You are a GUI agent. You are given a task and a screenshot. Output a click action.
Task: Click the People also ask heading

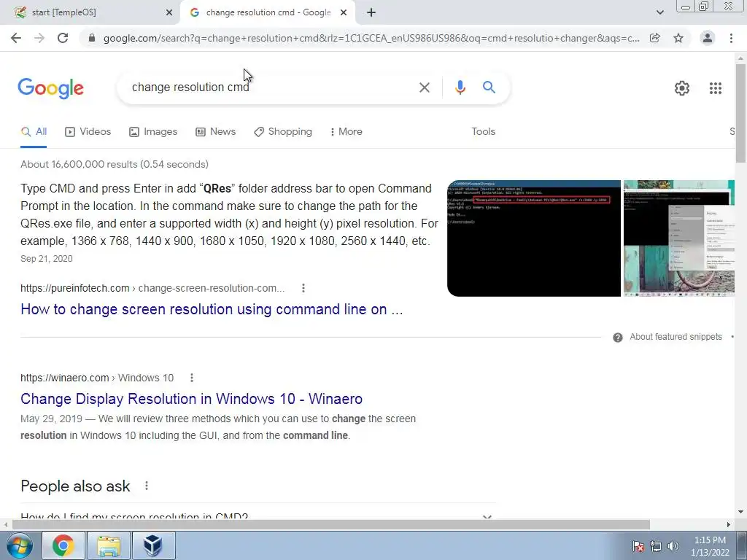coord(75,486)
